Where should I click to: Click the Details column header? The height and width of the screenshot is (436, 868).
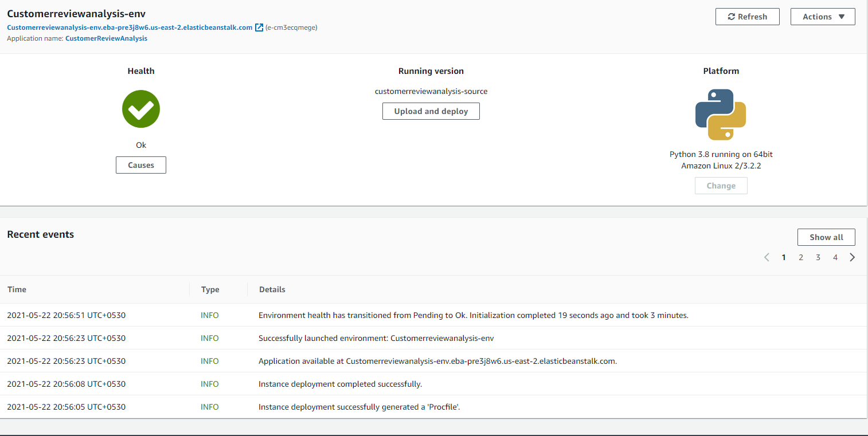(x=272, y=289)
